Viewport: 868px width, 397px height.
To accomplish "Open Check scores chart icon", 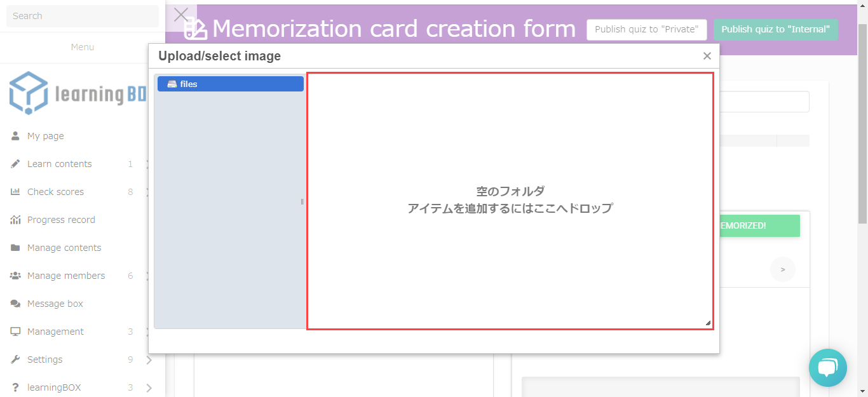I will pos(15,192).
